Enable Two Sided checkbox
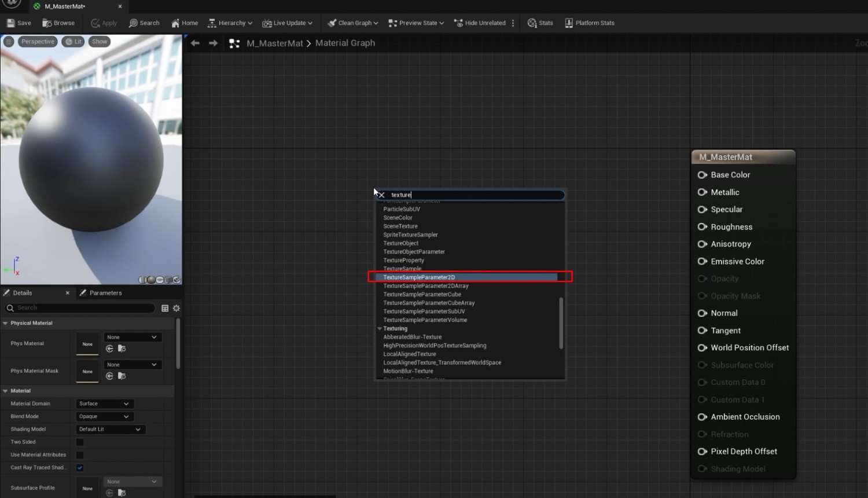Viewport: 868px width, 498px height. point(80,442)
